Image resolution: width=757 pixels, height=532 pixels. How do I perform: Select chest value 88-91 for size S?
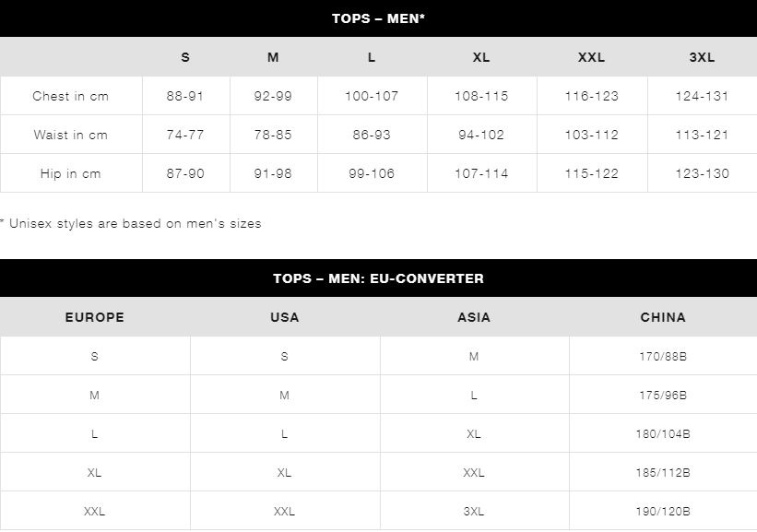[x=185, y=96]
